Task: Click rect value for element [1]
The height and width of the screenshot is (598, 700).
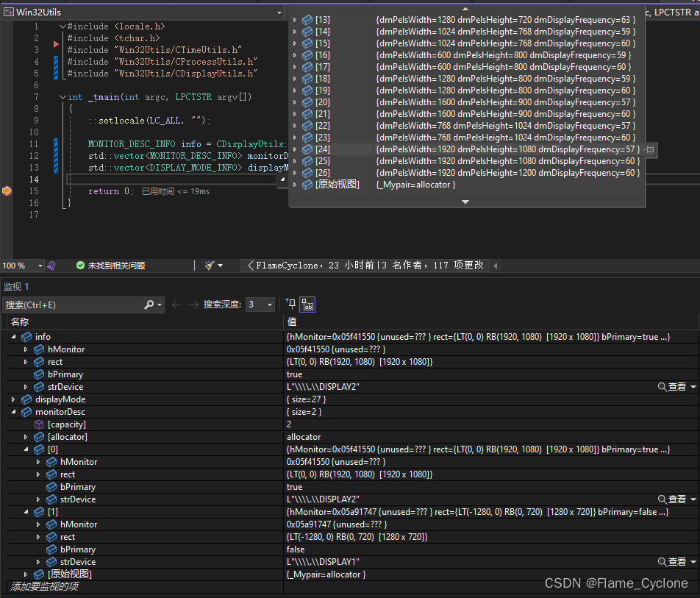Action: pos(357,537)
